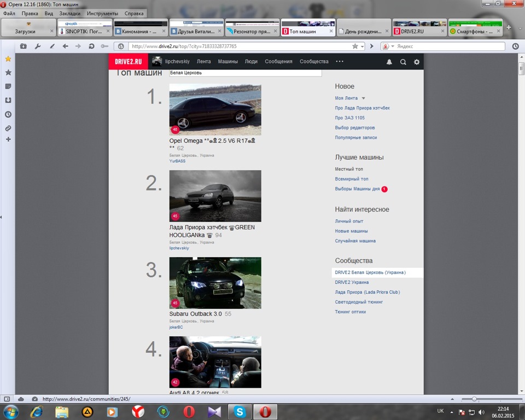Open the yellow star bookmarks panel in sidebar
The image size is (525, 420).
pos(8,59)
